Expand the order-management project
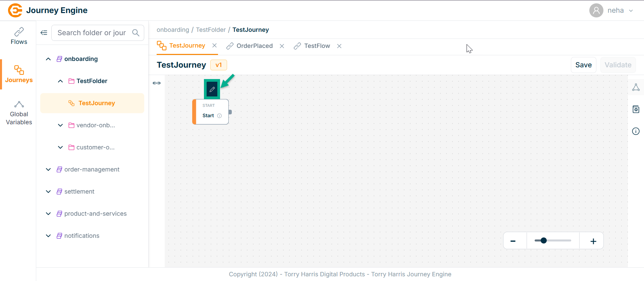Screen dimensions: 644x281 coord(48,169)
